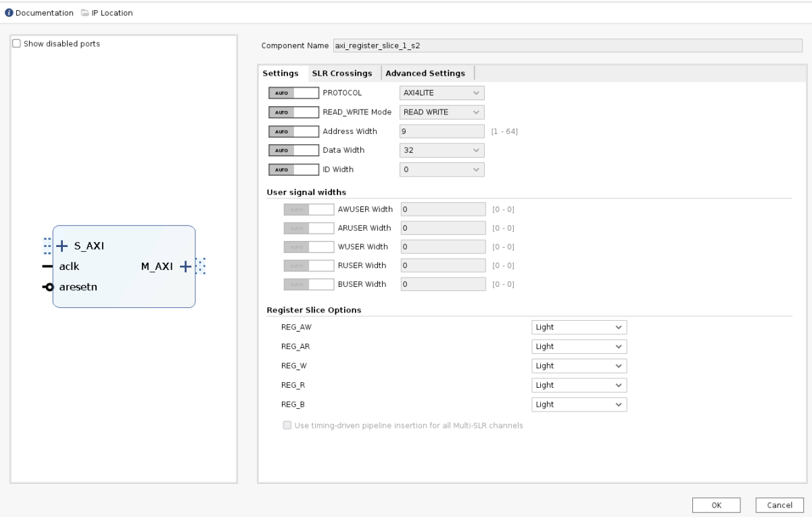Click the Address Width input field
This screenshot has width=812, height=517.
pos(441,131)
